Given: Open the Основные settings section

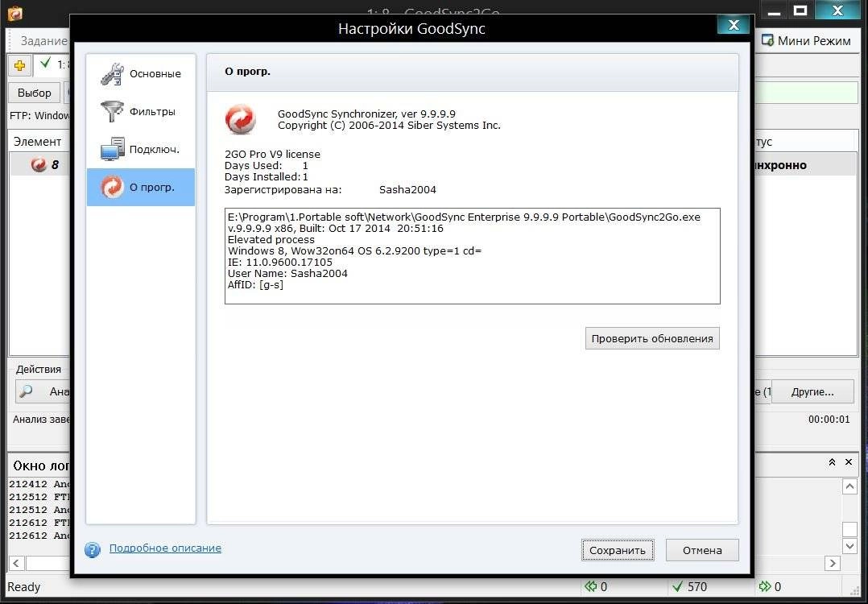Looking at the screenshot, I should [141, 73].
